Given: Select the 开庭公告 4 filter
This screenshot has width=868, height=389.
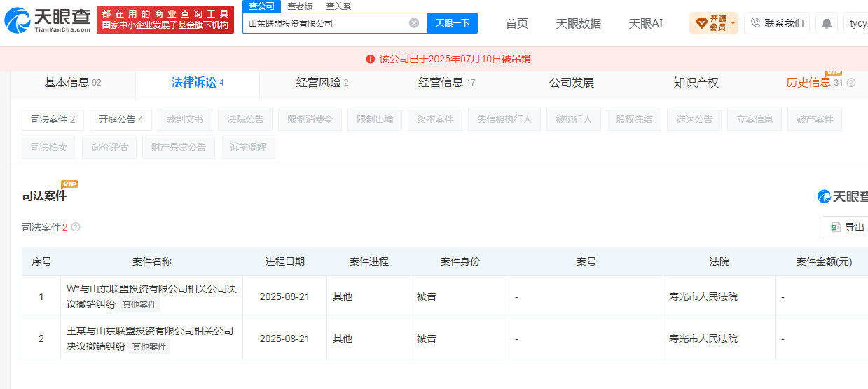Looking at the screenshot, I should pyautogui.click(x=120, y=120).
